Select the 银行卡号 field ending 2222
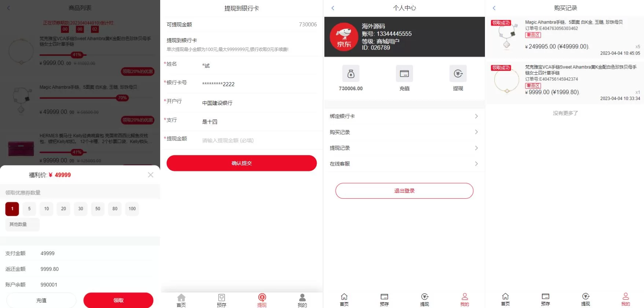This screenshot has width=644, height=308. (x=218, y=84)
